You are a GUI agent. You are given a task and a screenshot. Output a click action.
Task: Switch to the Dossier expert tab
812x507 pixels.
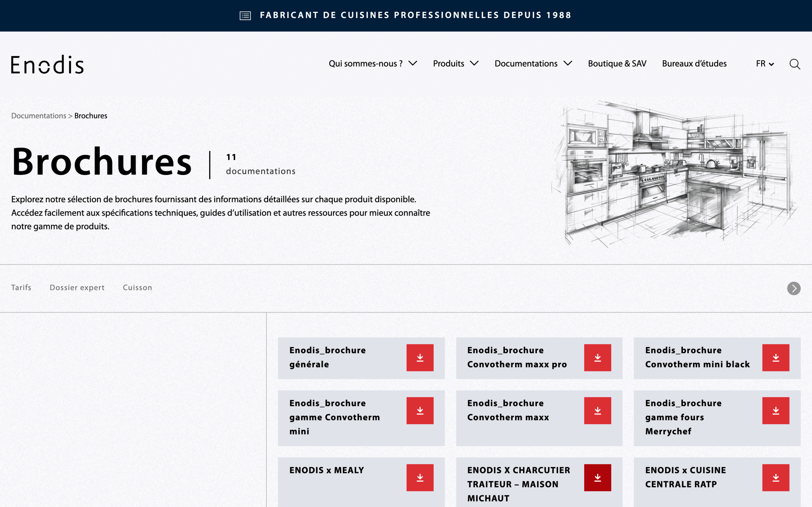tap(77, 288)
